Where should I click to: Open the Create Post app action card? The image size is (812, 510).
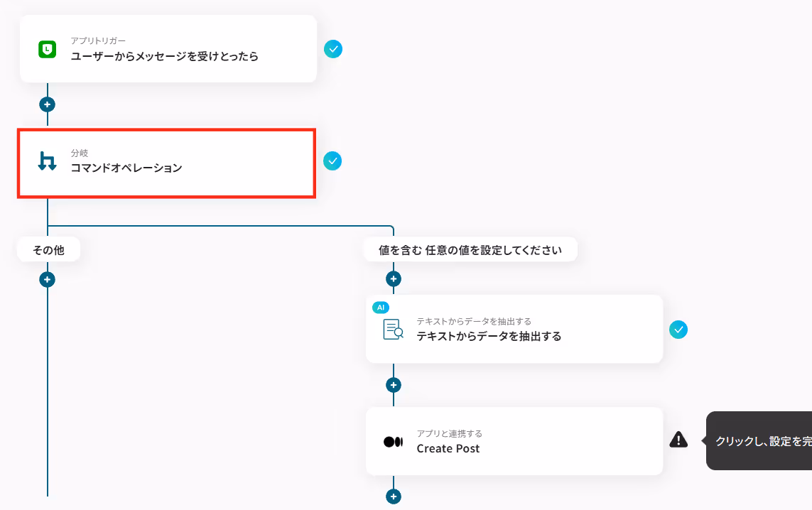click(514, 441)
